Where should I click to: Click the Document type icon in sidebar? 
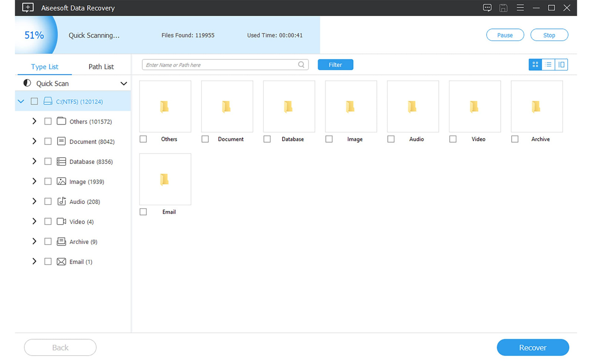pos(61,141)
